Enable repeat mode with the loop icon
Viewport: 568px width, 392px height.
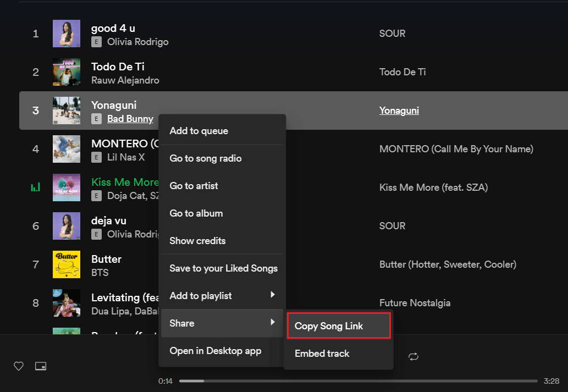coord(413,356)
